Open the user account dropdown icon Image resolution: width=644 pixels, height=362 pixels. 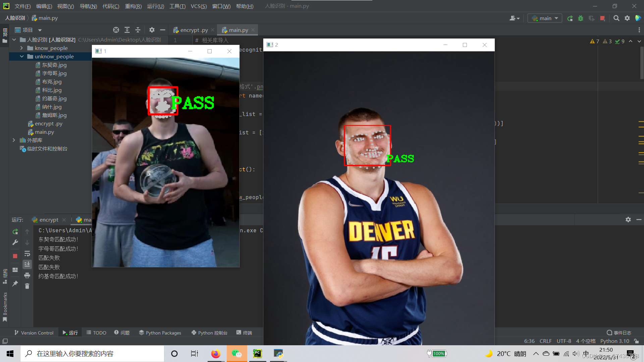tap(514, 18)
